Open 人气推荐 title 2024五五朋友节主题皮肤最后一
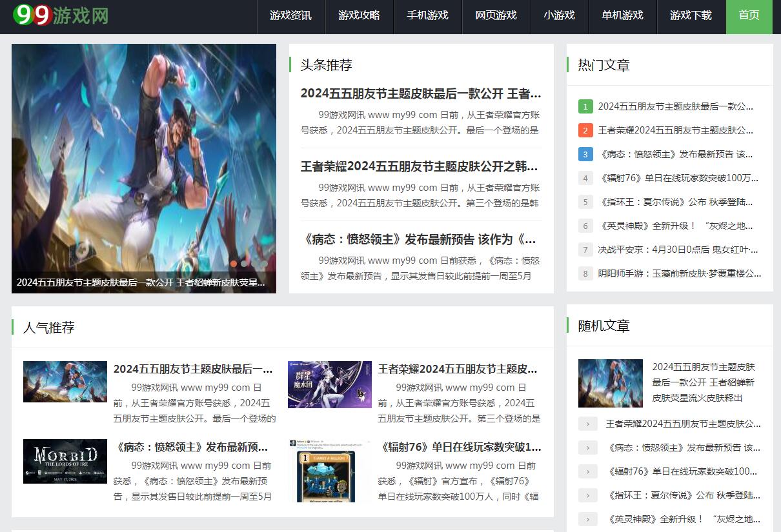781x532 pixels. (193, 369)
